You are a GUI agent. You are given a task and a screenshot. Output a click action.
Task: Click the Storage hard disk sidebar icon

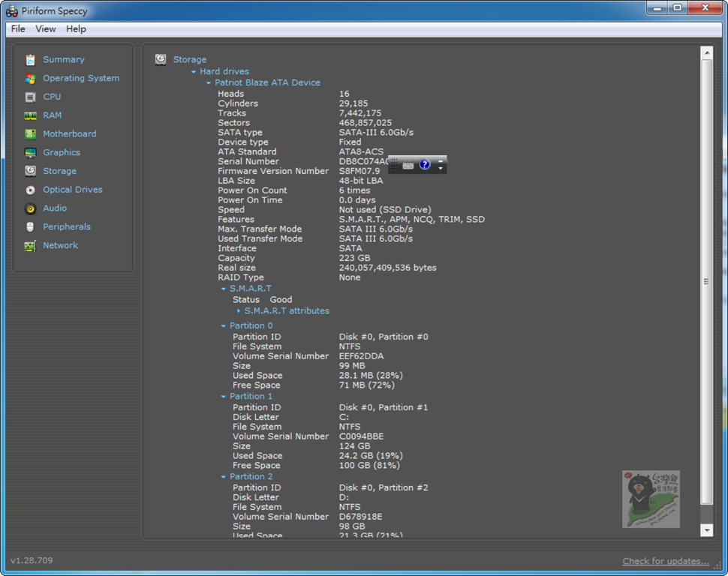(x=30, y=171)
